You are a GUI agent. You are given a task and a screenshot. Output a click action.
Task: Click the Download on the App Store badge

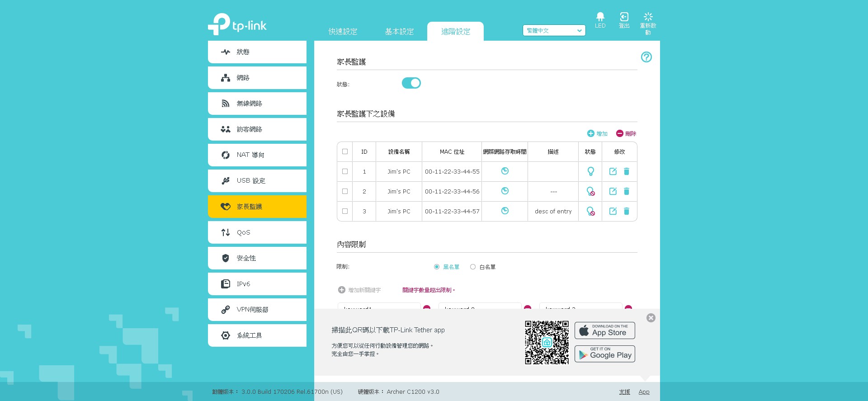click(605, 330)
